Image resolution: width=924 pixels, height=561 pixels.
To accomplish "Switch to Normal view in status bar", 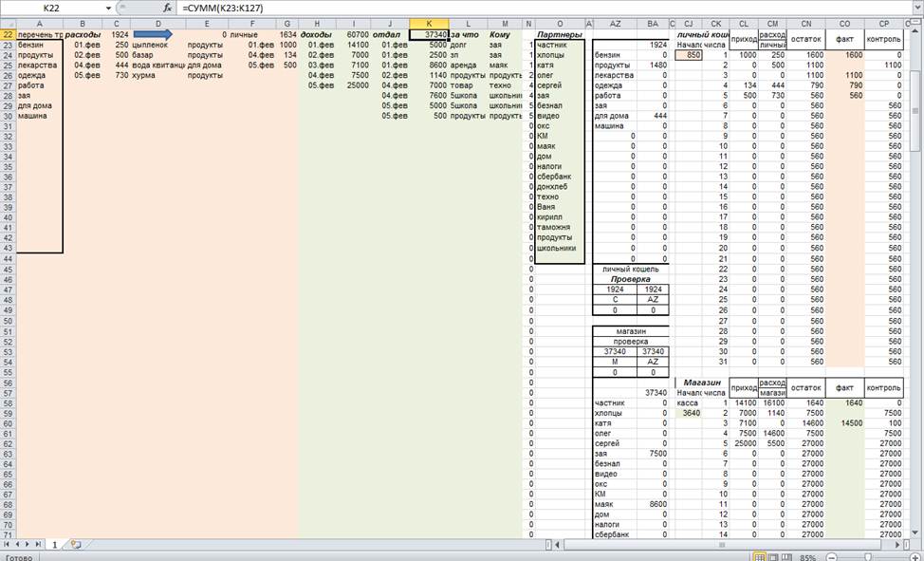I will point(760,557).
